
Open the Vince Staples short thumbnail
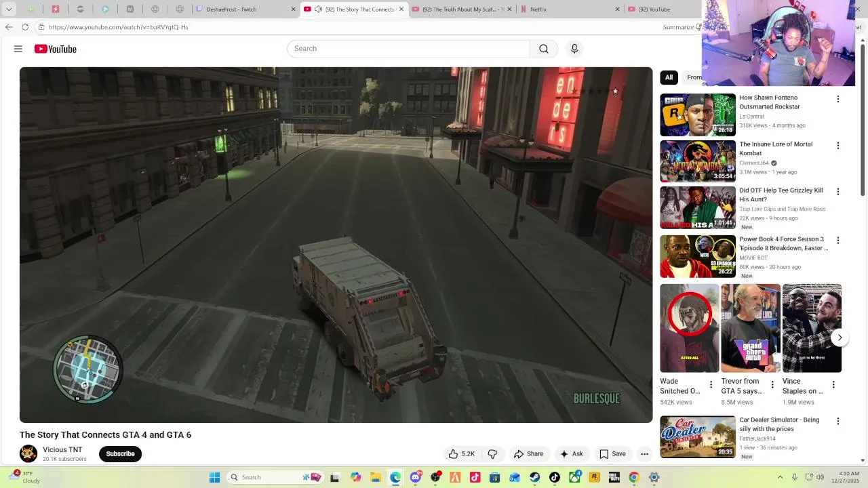point(812,328)
